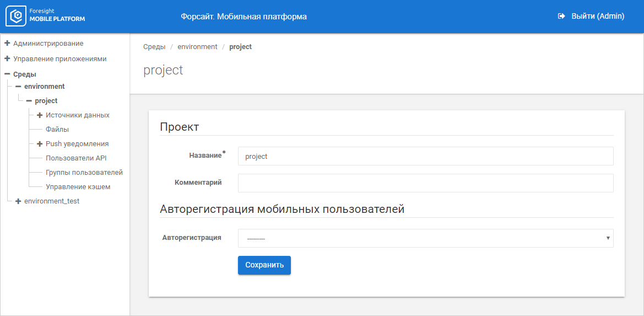Screen dimensions: 644x316
Task: Go to Управление кэшем
Action: click(78, 187)
